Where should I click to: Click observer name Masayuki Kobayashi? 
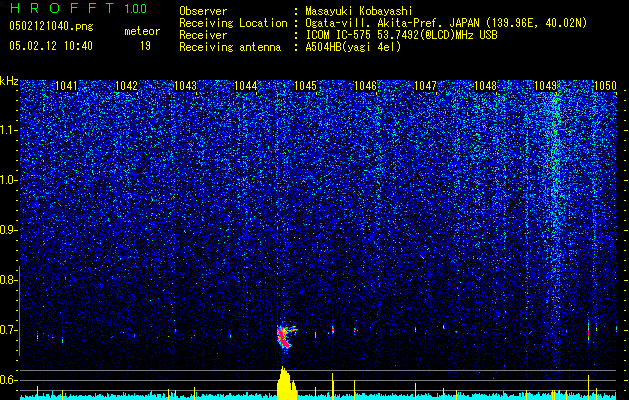359,11
